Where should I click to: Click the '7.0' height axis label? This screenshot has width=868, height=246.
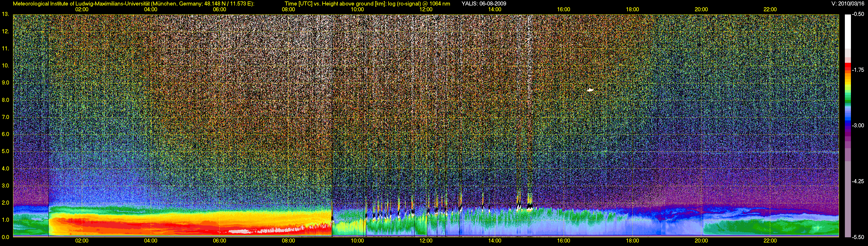pyautogui.click(x=5, y=117)
